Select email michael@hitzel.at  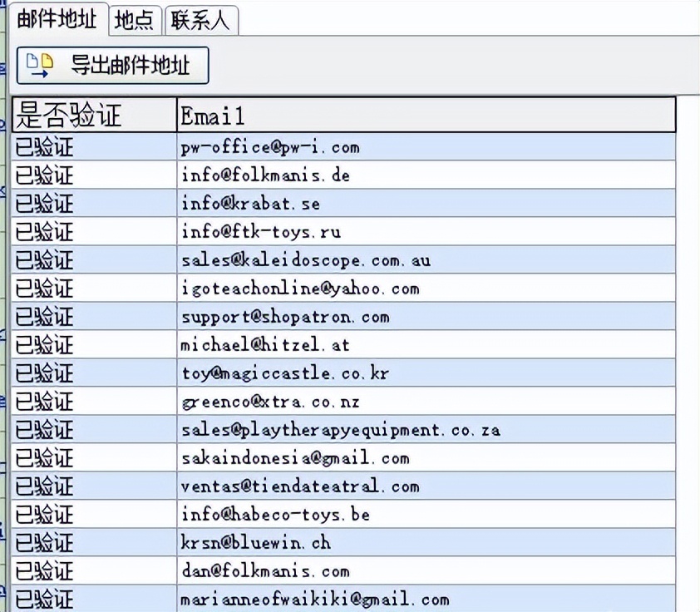(x=265, y=344)
